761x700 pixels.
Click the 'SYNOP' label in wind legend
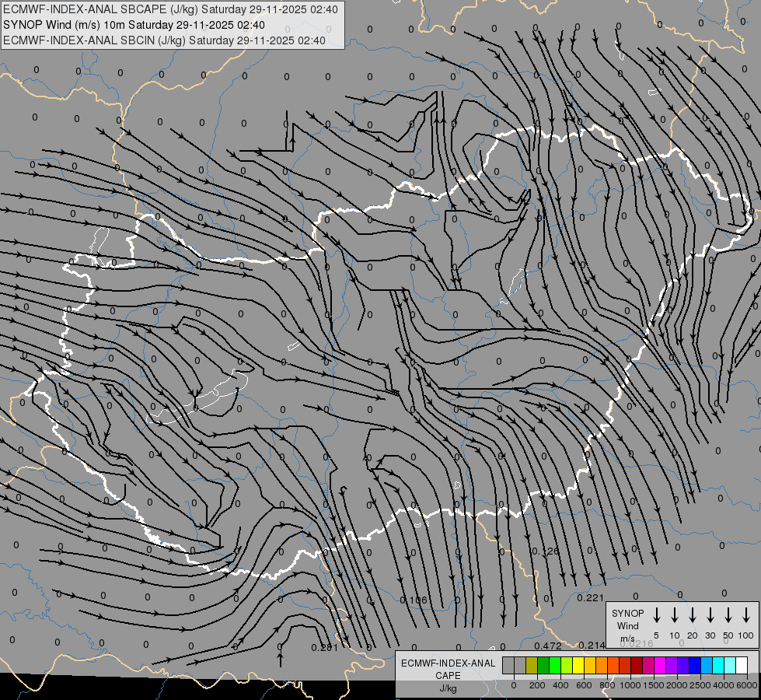pos(627,613)
